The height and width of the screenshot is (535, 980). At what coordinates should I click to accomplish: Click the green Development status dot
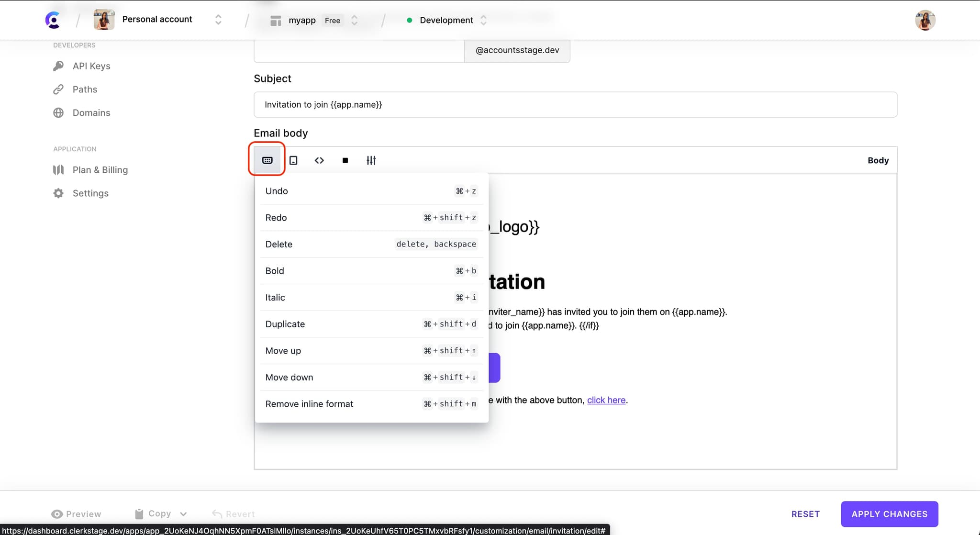pos(409,20)
